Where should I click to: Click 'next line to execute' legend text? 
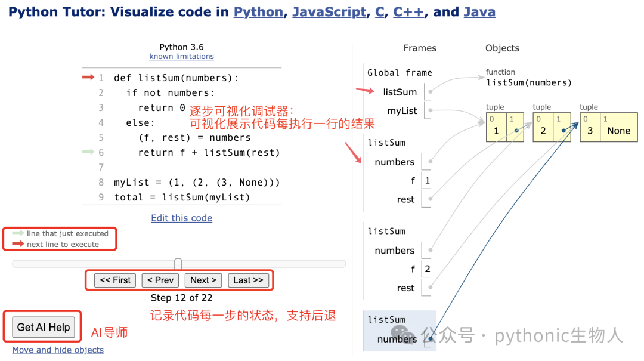pos(63,244)
